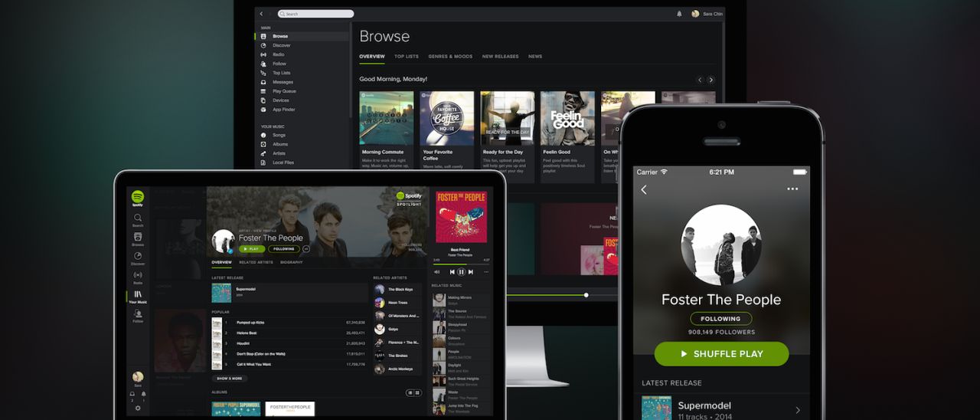Open Songs under Your Music

pos(274,135)
